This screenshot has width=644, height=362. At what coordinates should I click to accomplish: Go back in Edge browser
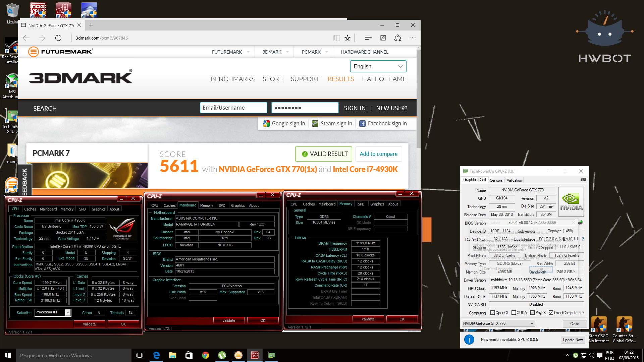pos(26,38)
